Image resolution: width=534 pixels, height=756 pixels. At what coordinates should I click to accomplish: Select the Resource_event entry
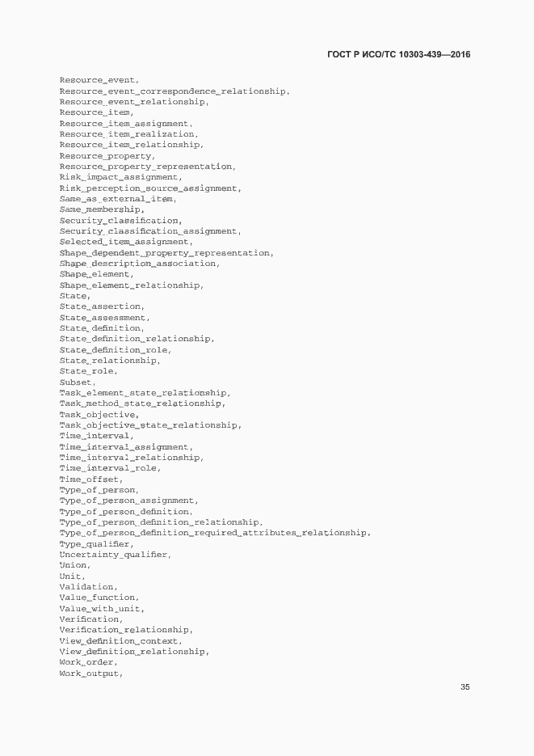click(99, 81)
